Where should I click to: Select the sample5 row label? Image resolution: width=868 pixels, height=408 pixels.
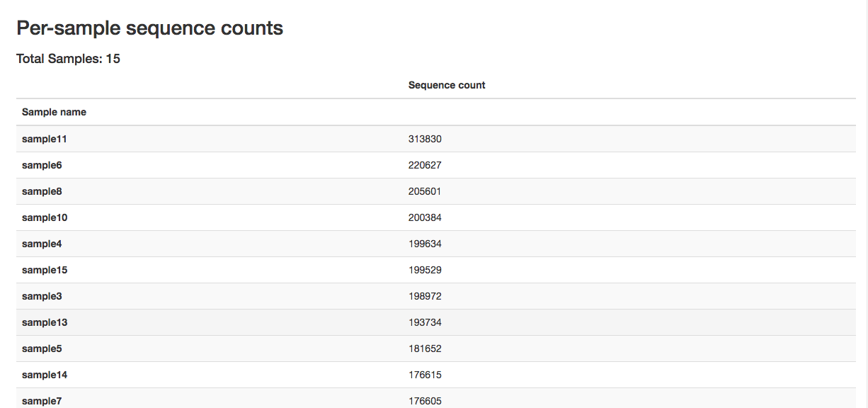[42, 348]
